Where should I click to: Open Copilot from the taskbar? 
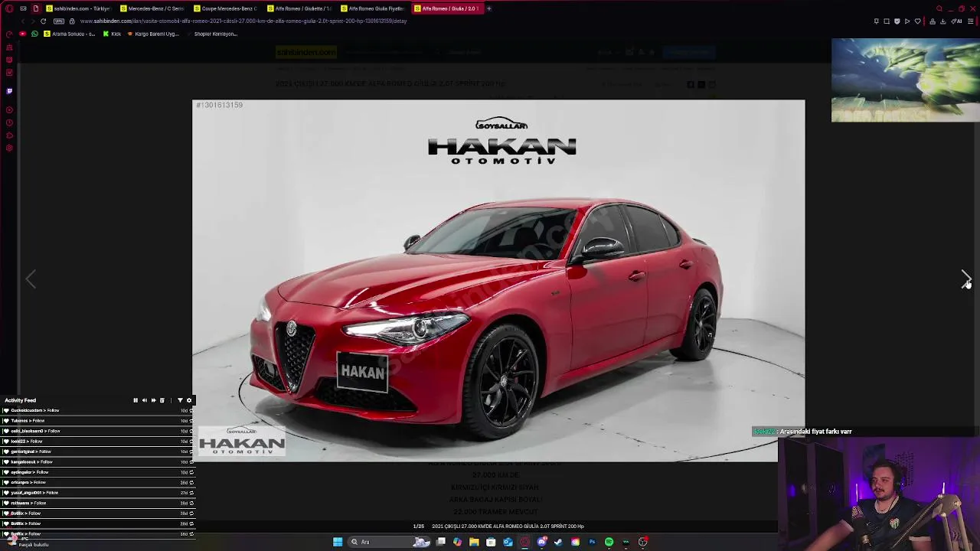coord(457,542)
